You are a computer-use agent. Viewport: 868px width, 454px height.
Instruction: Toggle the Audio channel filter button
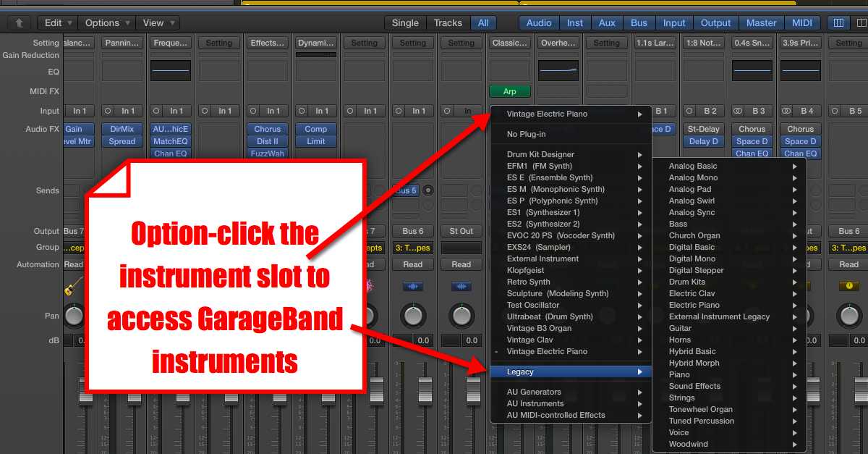(538, 22)
